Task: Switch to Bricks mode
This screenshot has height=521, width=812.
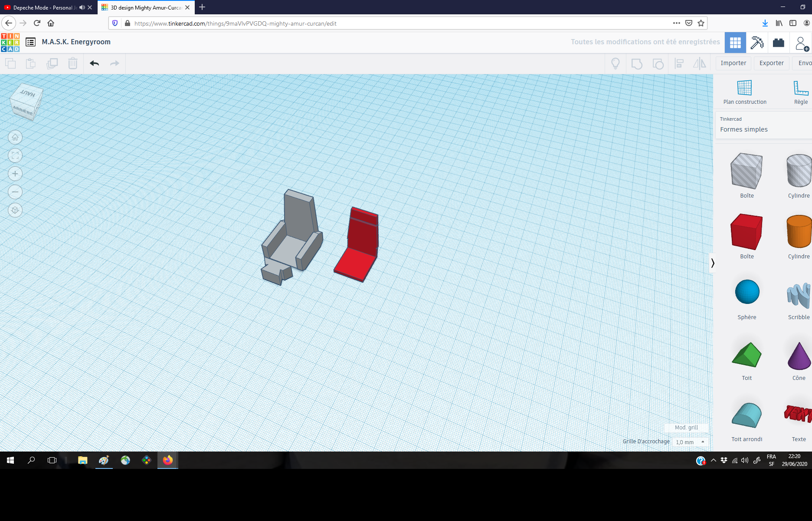Action: pyautogui.click(x=779, y=43)
